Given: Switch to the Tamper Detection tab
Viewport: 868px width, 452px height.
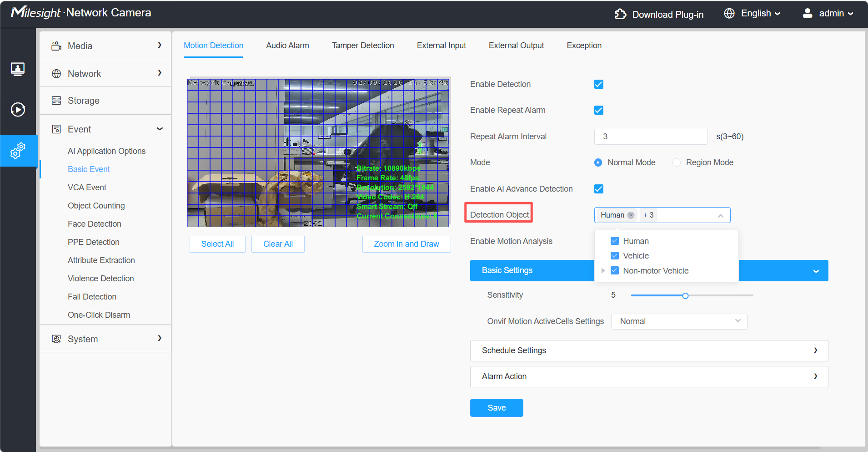Looking at the screenshot, I should tap(363, 46).
